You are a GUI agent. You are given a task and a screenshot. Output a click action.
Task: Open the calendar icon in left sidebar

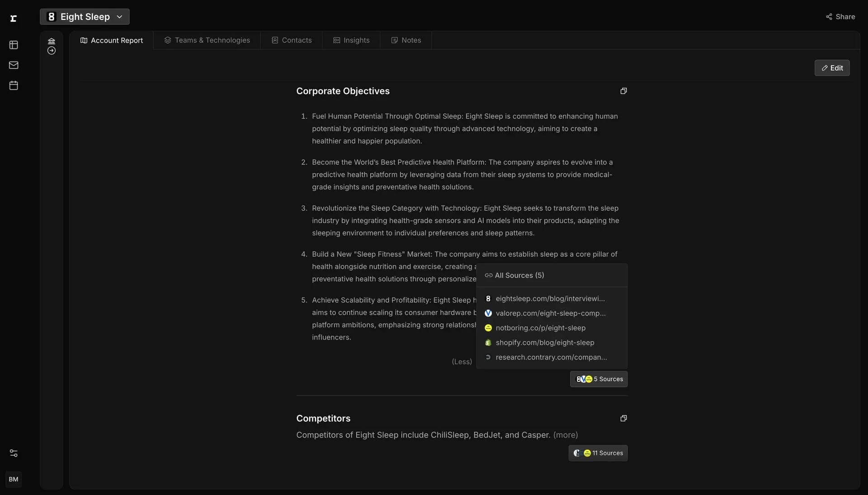pos(14,85)
